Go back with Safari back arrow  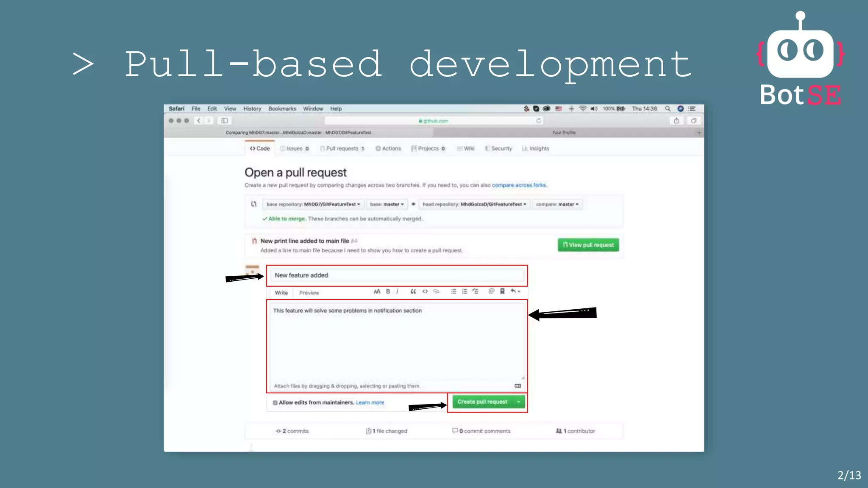point(199,121)
